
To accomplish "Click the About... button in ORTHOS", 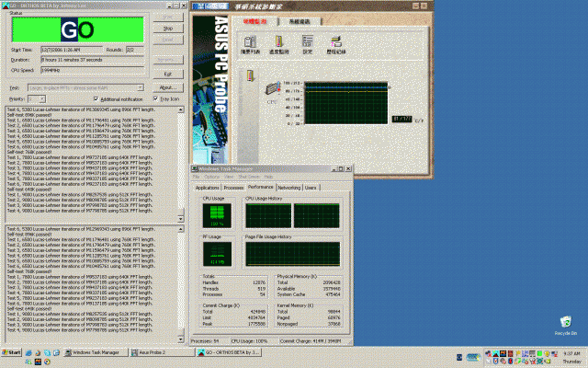I will click(x=169, y=86).
